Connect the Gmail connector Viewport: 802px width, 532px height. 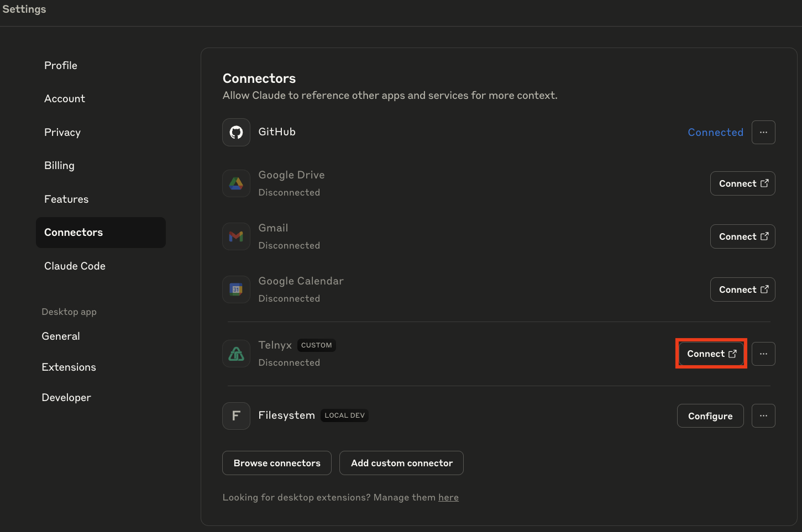tap(742, 236)
